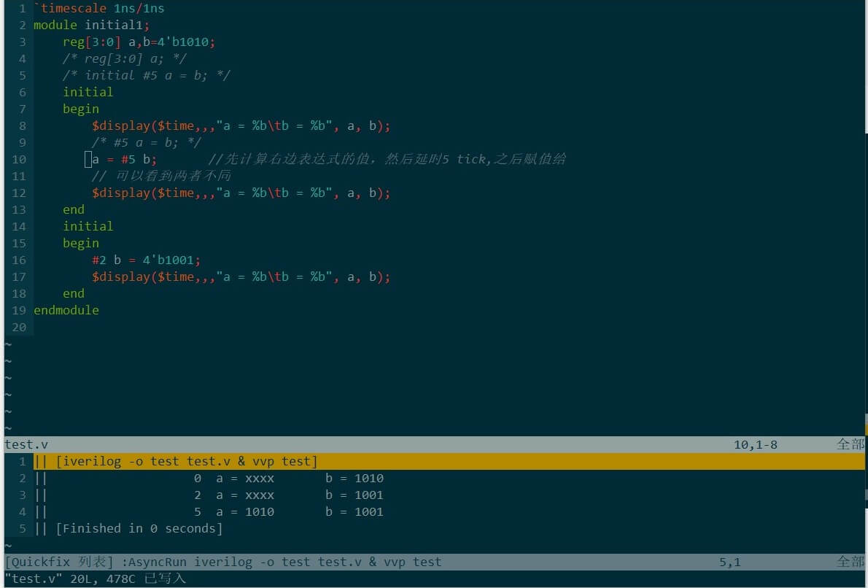
Task: Click the 'initial' keyword on line 6
Action: tap(88, 92)
